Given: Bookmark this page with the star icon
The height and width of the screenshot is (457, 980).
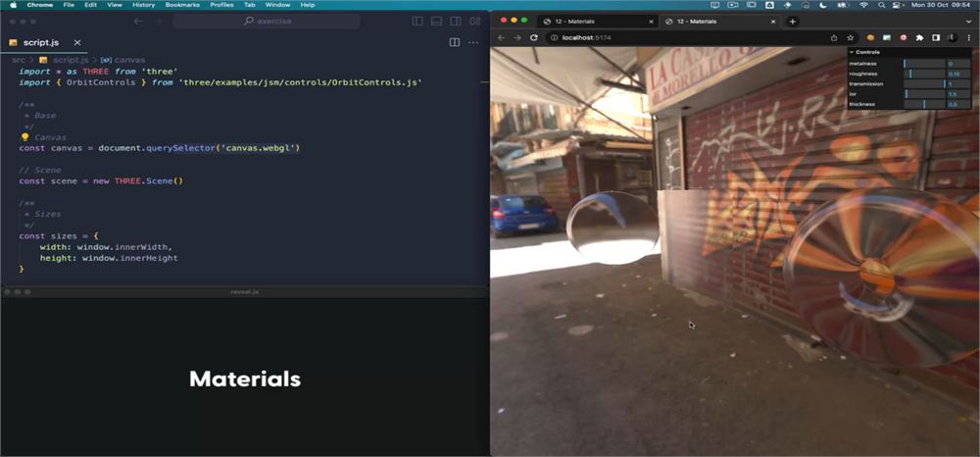Looking at the screenshot, I should pyautogui.click(x=850, y=37).
